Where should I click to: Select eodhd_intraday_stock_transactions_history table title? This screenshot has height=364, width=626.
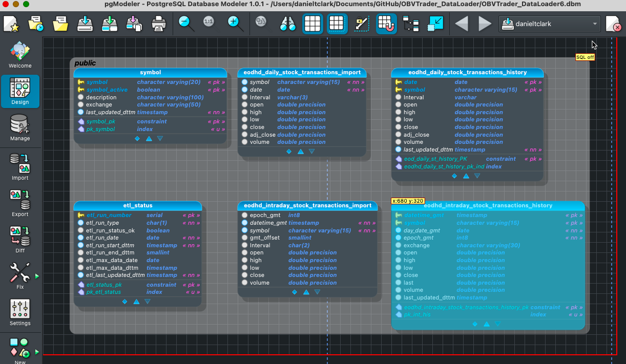click(x=488, y=205)
